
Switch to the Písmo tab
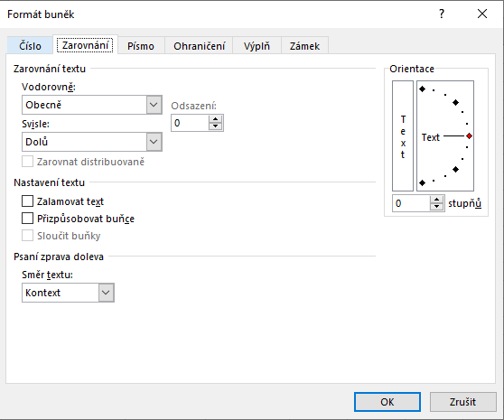(x=141, y=46)
